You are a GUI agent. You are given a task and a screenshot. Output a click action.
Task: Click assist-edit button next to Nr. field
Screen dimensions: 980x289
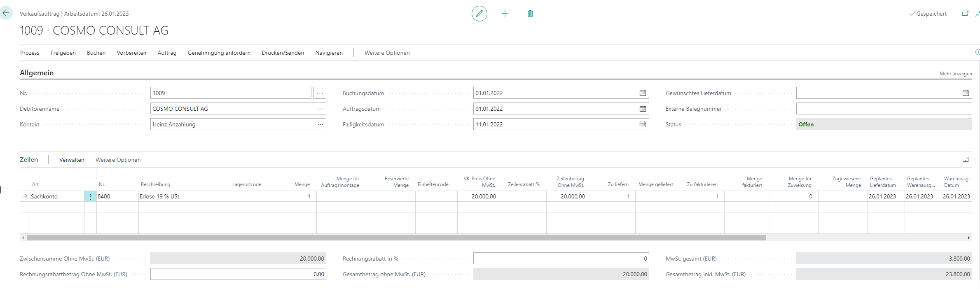pos(320,93)
